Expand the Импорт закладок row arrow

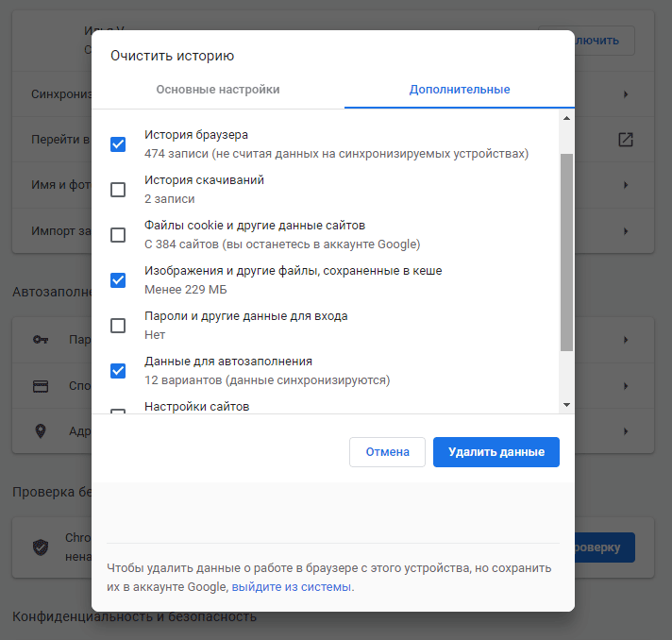[x=626, y=231]
